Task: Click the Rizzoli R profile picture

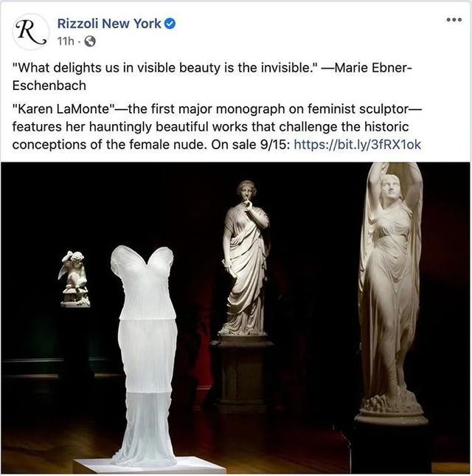Action: click(31, 32)
